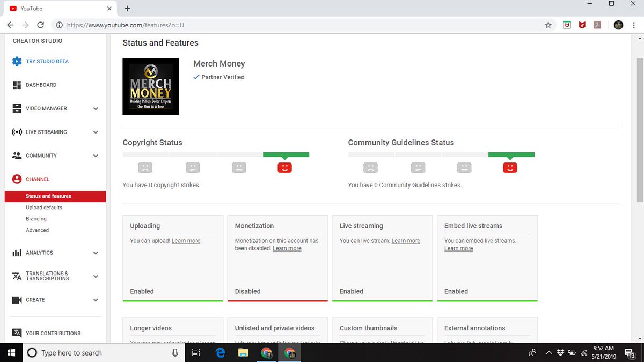
Task: Open the Chrome menu three dots
Action: (x=633, y=25)
